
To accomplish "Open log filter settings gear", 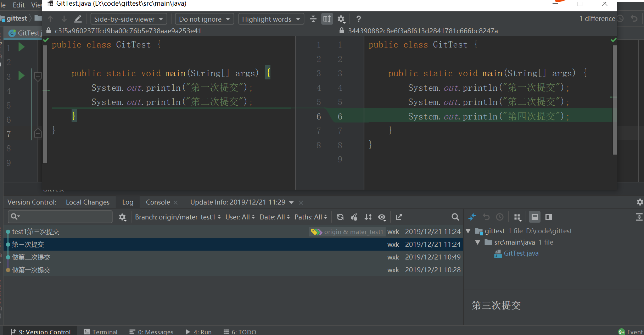I will (x=123, y=217).
